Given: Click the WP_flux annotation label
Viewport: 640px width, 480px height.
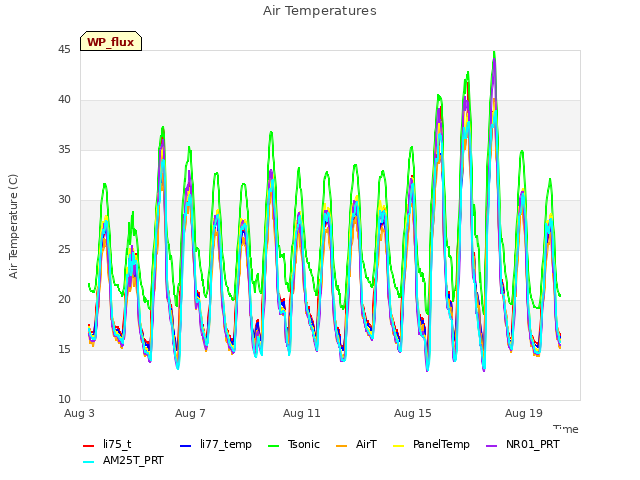Looking at the screenshot, I should click(111, 42).
